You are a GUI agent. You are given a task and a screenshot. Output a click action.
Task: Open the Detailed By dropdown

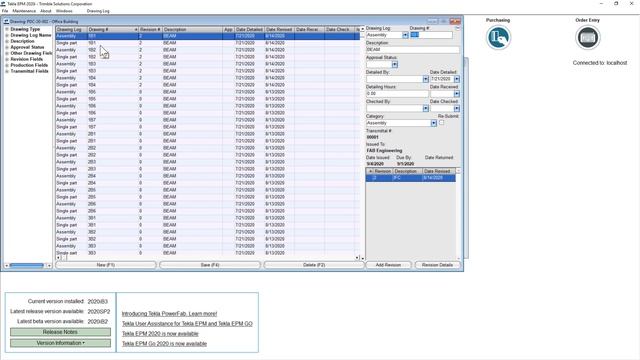coord(426,79)
